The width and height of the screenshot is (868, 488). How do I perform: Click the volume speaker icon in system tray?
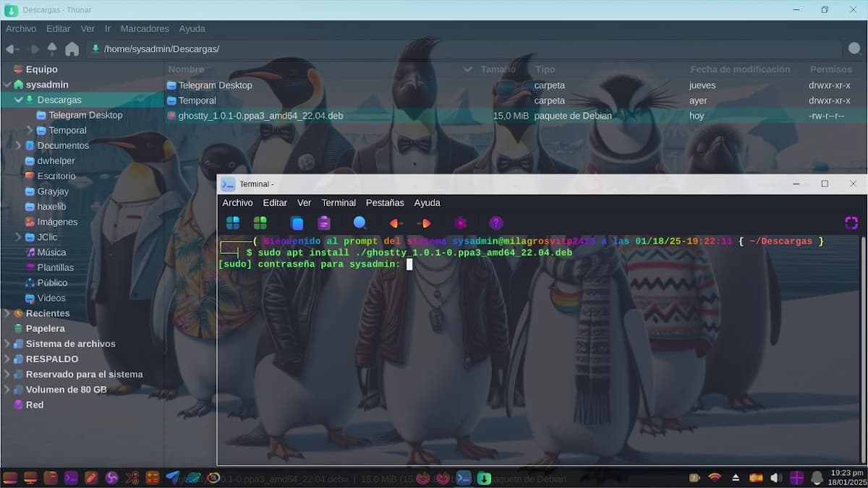(776, 478)
